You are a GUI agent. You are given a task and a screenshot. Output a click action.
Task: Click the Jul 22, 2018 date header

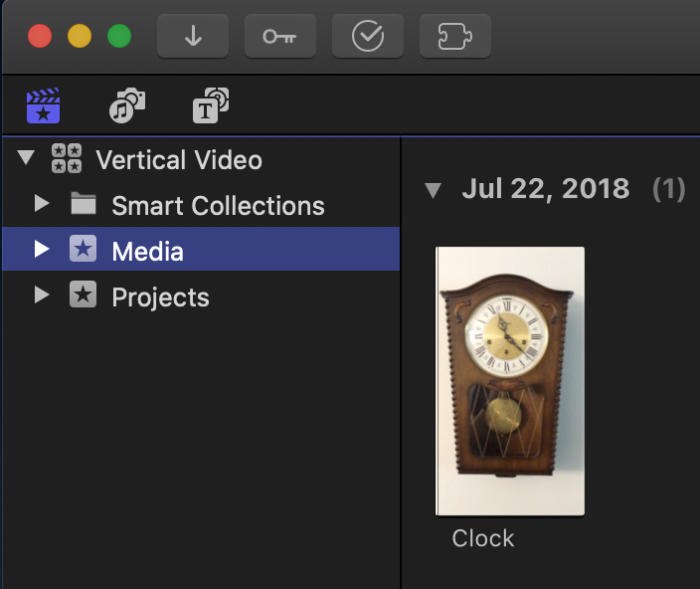pyautogui.click(x=545, y=189)
